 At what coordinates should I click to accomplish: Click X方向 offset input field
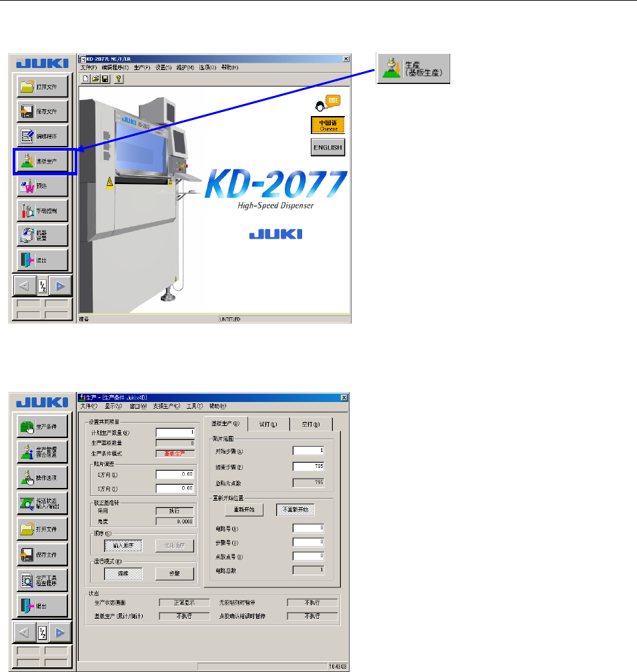click(175, 475)
